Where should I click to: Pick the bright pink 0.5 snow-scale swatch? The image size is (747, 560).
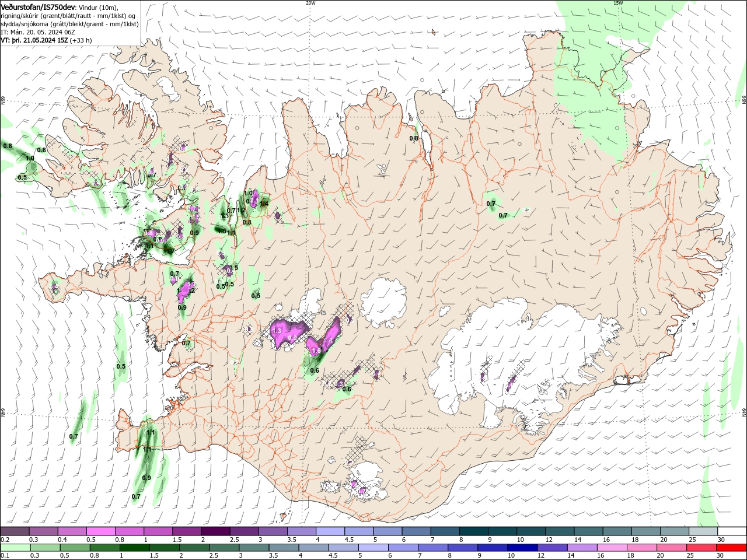click(100, 531)
